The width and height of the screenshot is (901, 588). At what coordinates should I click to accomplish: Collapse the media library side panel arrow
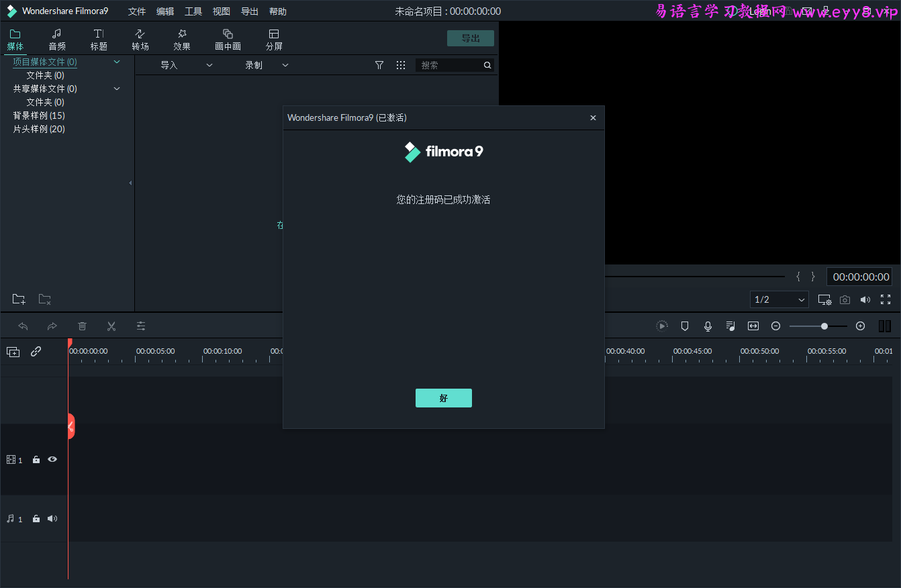click(x=130, y=183)
